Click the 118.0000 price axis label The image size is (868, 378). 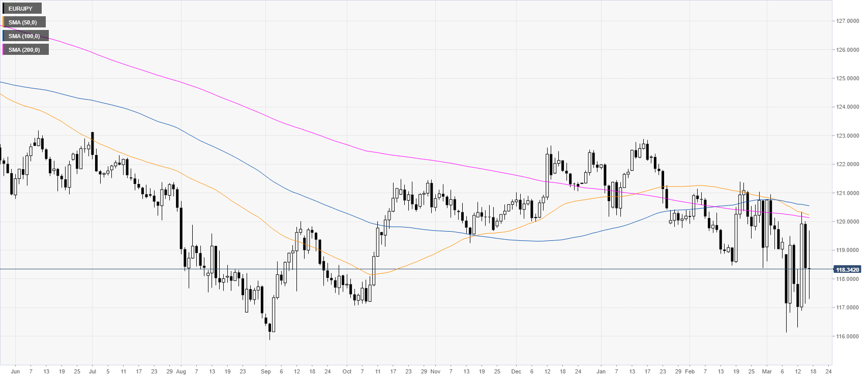tap(848, 279)
